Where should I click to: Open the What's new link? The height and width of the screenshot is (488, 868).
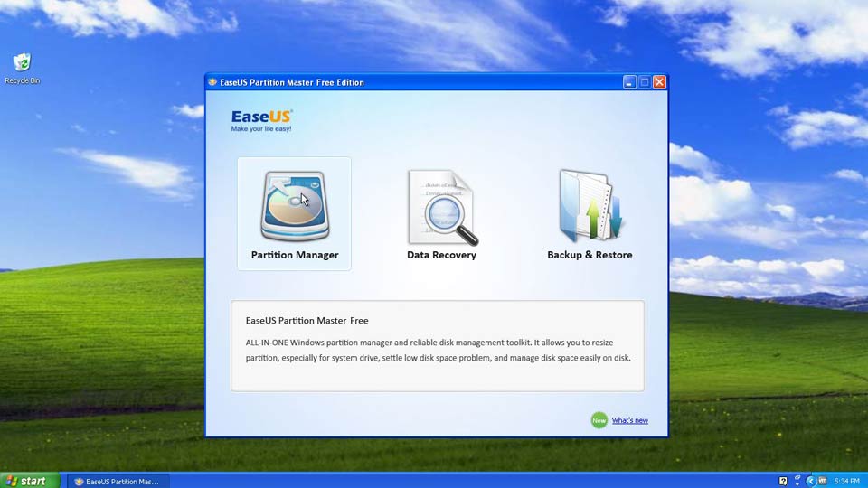(629, 420)
